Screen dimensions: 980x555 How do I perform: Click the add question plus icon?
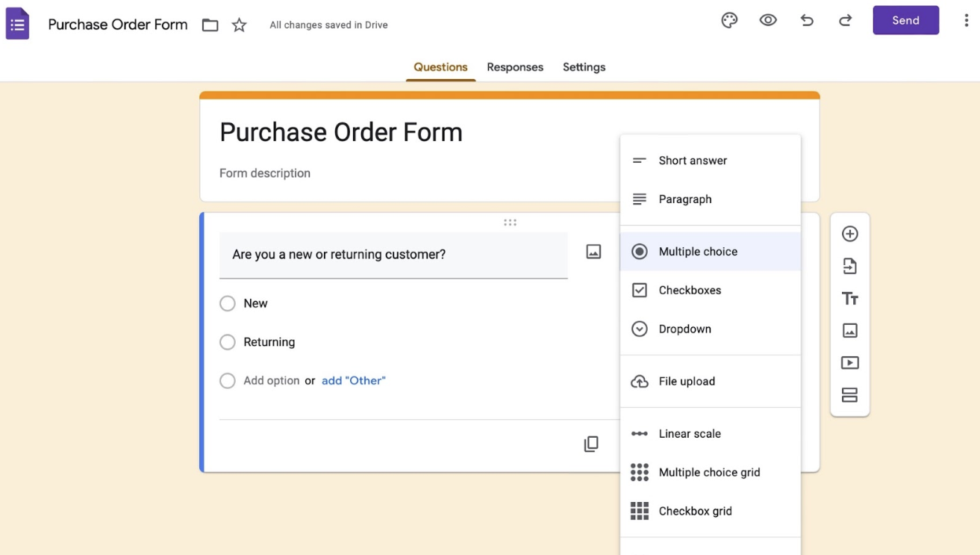pyautogui.click(x=849, y=234)
